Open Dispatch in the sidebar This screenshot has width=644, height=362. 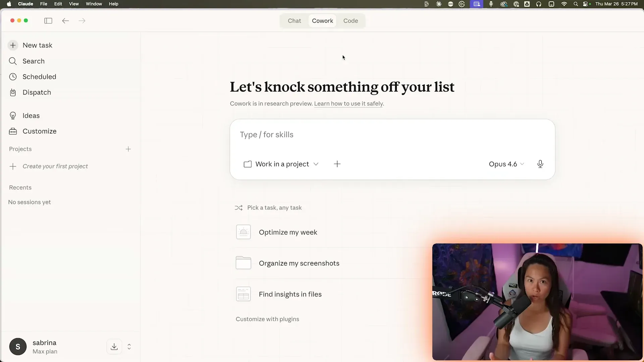[x=30, y=93]
